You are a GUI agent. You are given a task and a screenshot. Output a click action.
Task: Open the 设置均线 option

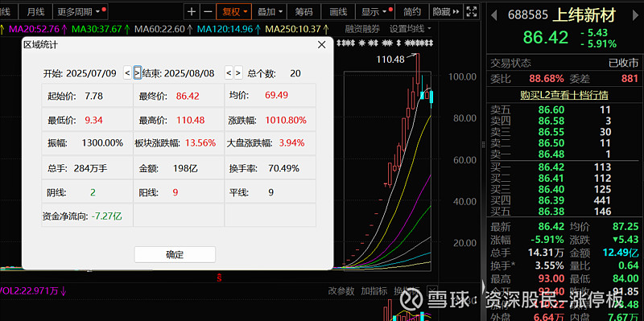411,29
